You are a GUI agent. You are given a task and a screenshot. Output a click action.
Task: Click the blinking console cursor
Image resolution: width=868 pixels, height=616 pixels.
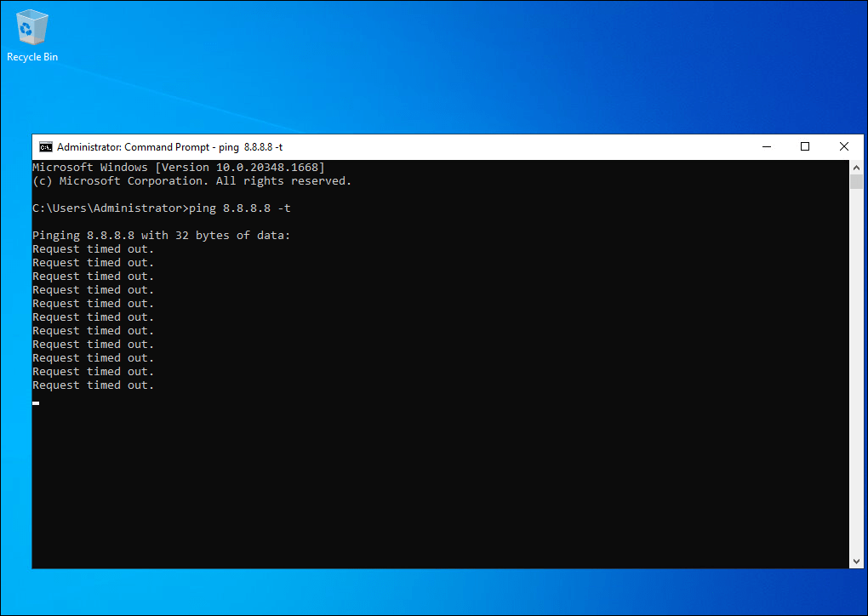(x=36, y=402)
